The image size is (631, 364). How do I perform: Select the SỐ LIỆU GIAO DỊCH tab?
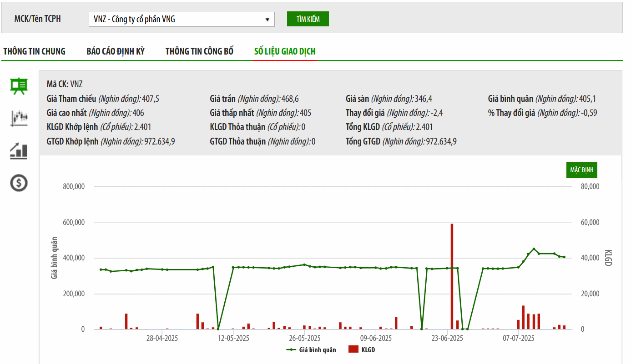coord(285,51)
